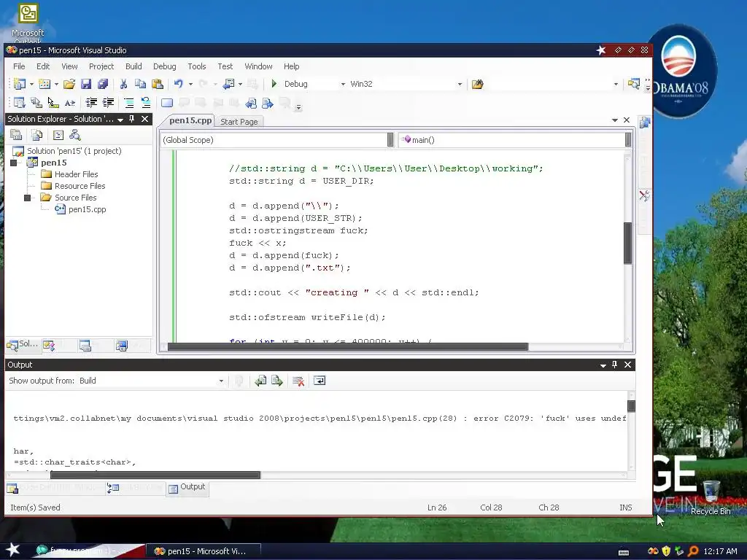
Task: Select the Sol... Solution Explorer tab
Action: pyautogui.click(x=23, y=344)
